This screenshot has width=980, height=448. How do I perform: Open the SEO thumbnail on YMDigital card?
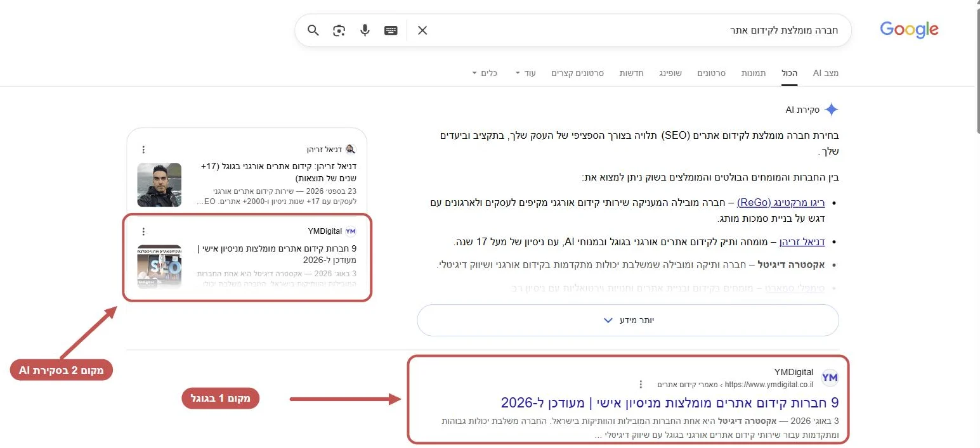point(159,266)
